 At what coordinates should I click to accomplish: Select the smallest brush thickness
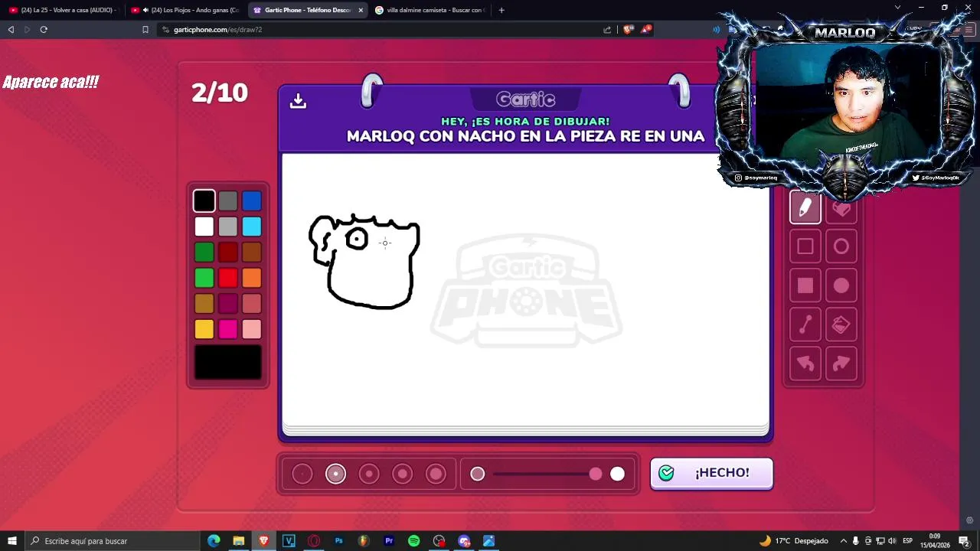302,474
